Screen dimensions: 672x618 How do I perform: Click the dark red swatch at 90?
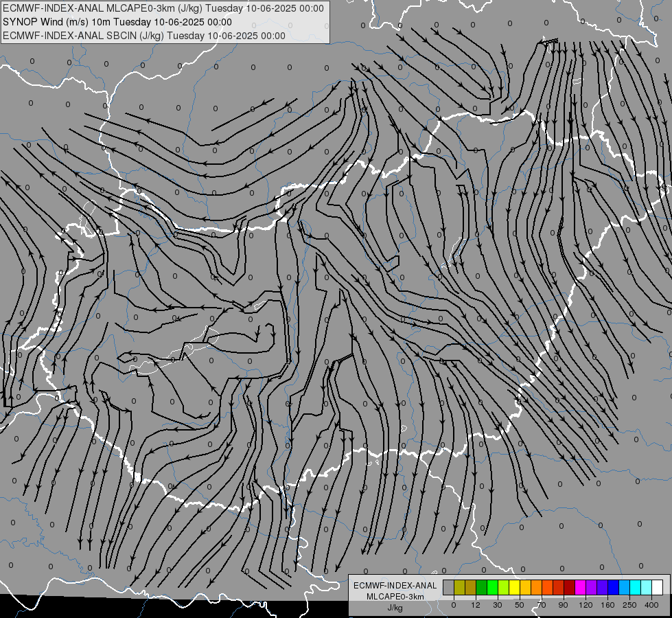point(570,587)
